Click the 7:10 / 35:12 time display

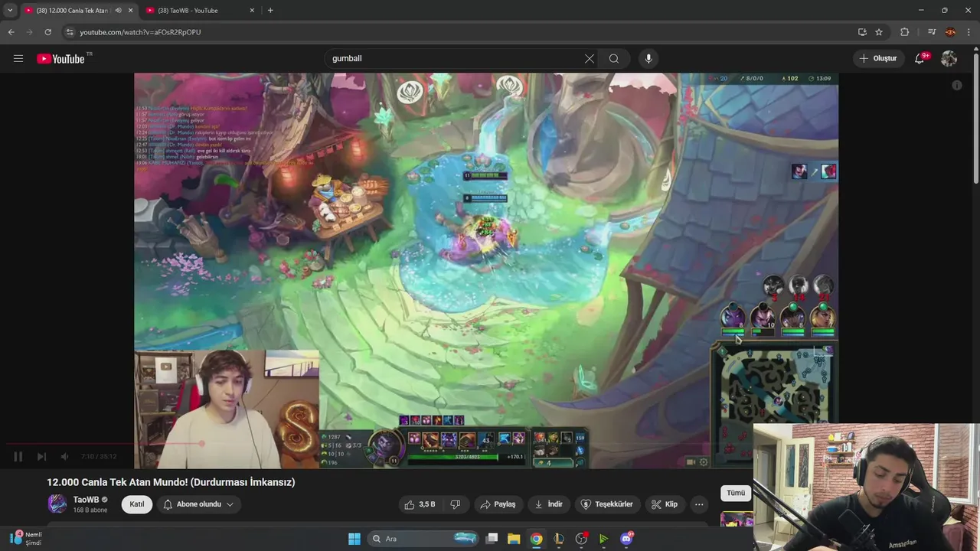tap(99, 456)
